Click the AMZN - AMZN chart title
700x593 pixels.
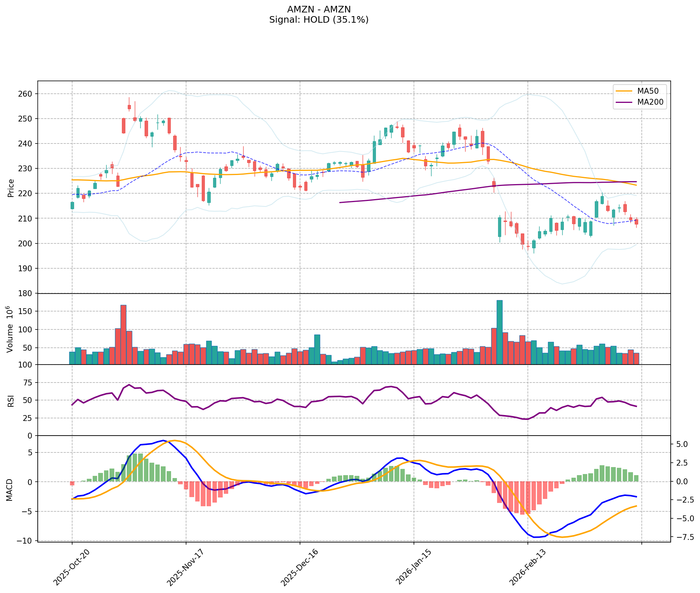click(319, 9)
